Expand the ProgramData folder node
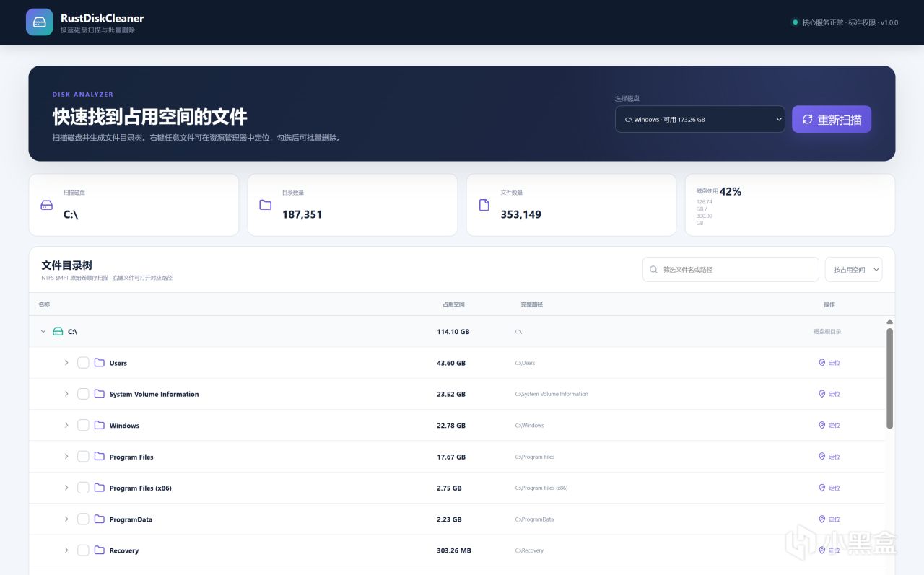This screenshot has height=575, width=924. point(66,519)
